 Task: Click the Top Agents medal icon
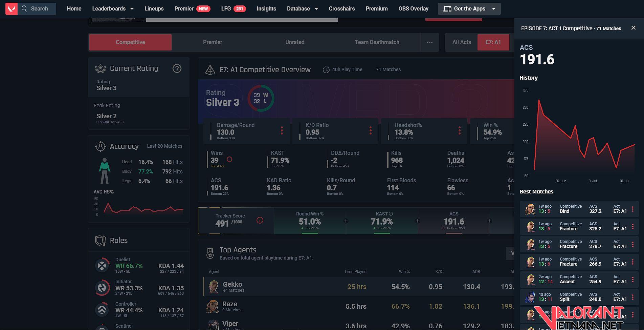tap(210, 253)
